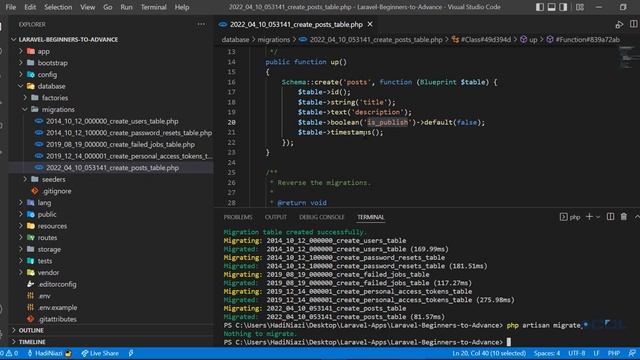Select the TERMINAL panel tab
This screenshot has height=360, width=640.
click(x=371, y=217)
